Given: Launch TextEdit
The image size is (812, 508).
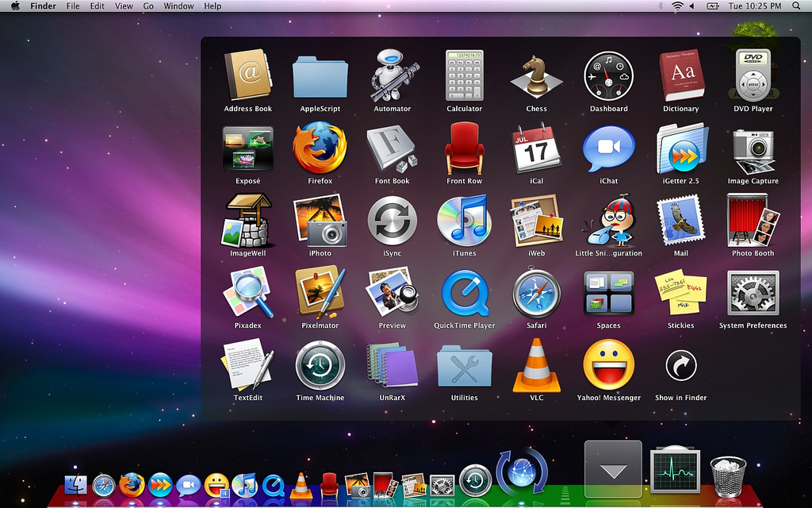Looking at the screenshot, I should point(247,365).
